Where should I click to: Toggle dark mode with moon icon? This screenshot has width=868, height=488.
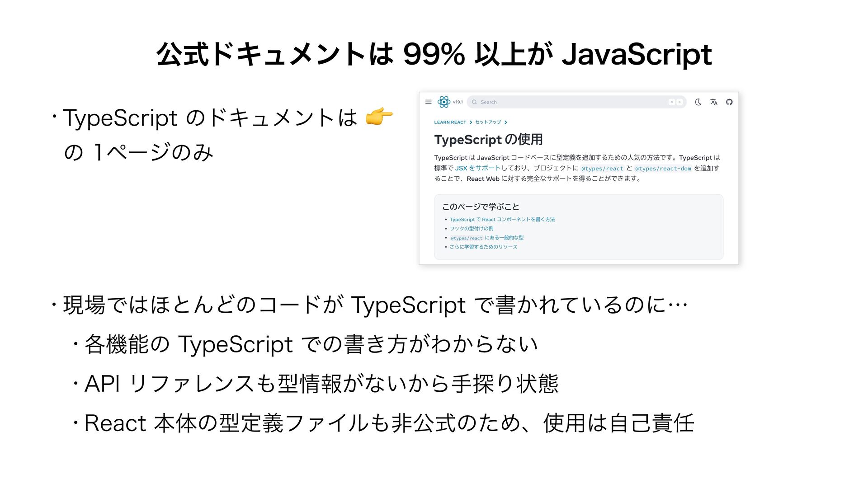tap(698, 102)
